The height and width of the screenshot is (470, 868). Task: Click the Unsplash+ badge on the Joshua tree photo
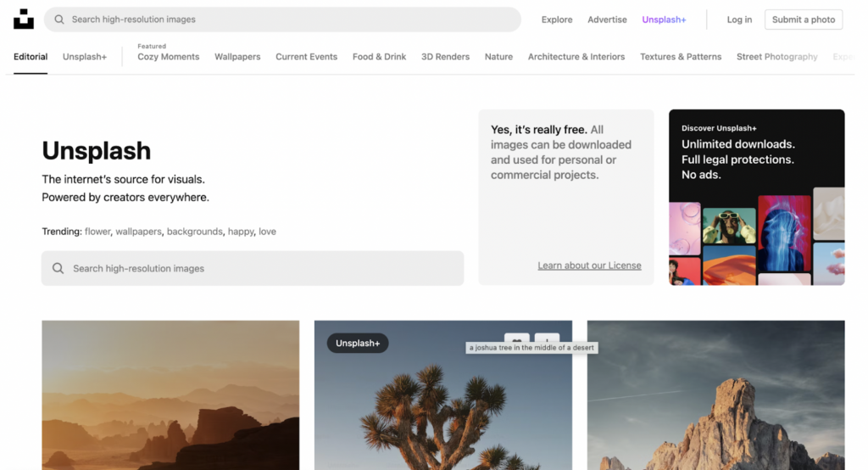tap(358, 343)
